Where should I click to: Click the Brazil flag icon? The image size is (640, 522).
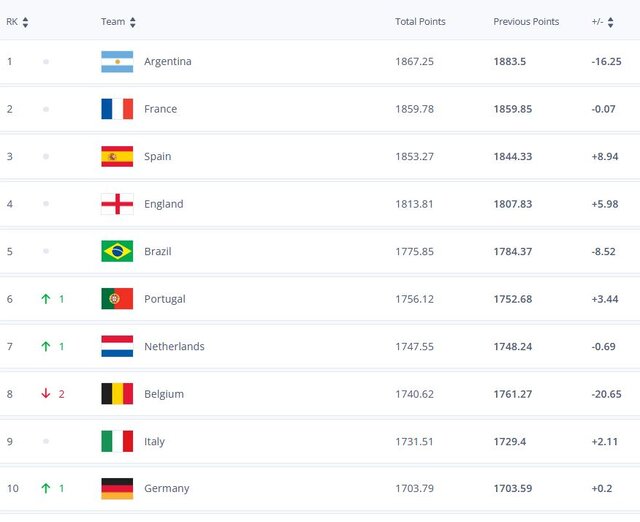pyautogui.click(x=117, y=251)
